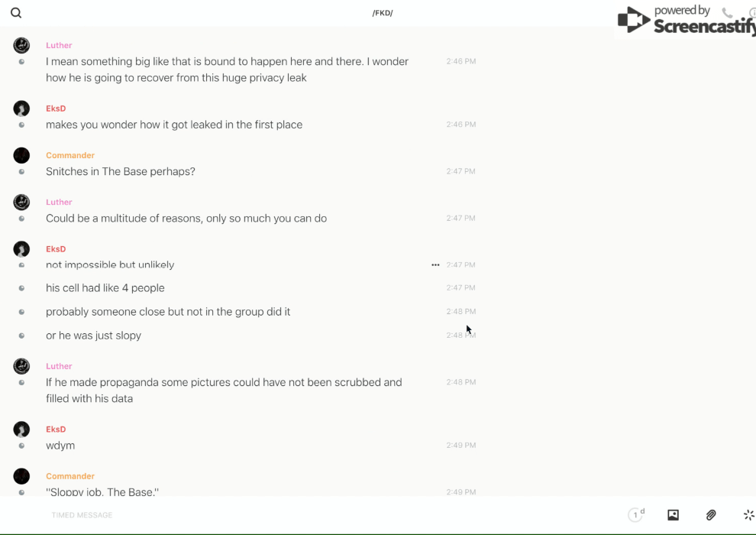Attach a file with paperclip icon

711,515
